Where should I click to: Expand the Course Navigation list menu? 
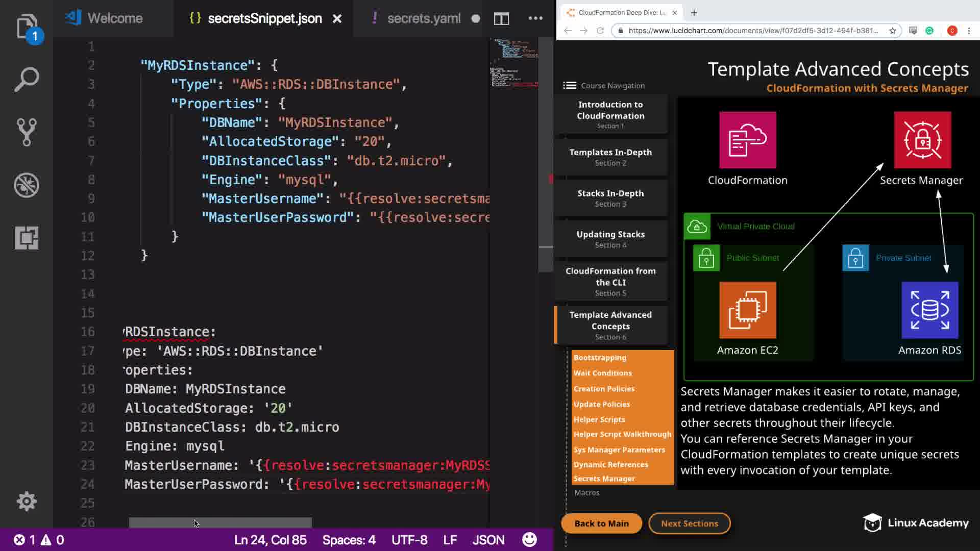[570, 86]
